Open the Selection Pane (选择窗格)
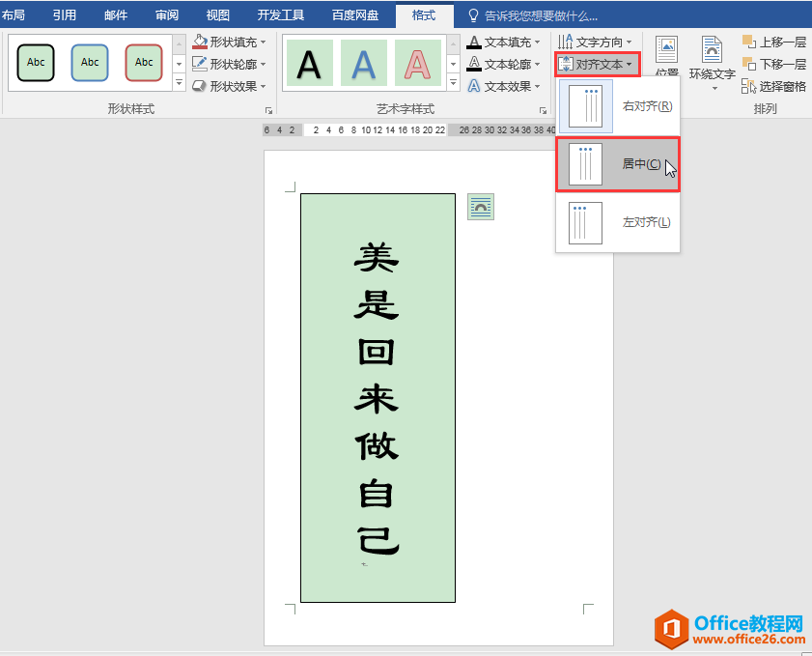This screenshot has width=812, height=656. click(774, 86)
